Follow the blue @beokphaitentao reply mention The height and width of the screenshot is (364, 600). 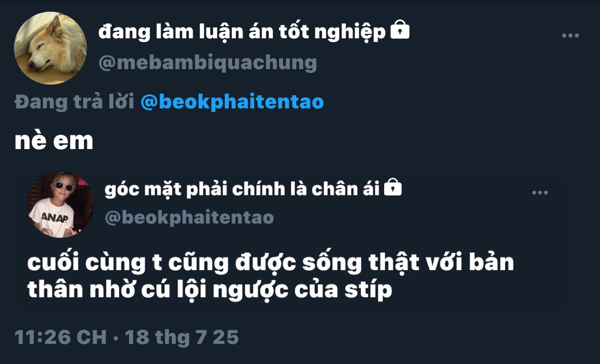232,102
